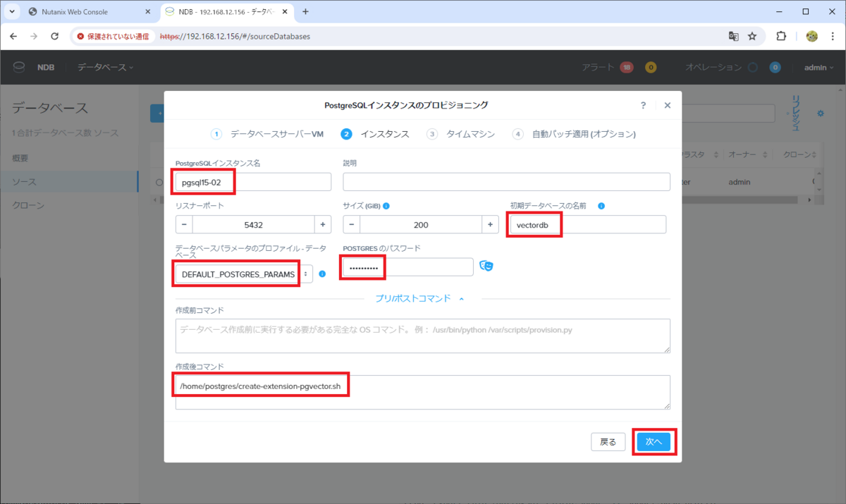Viewport: 846px width, 504px height.
Task: Show info for database parameter profile
Action: click(322, 273)
